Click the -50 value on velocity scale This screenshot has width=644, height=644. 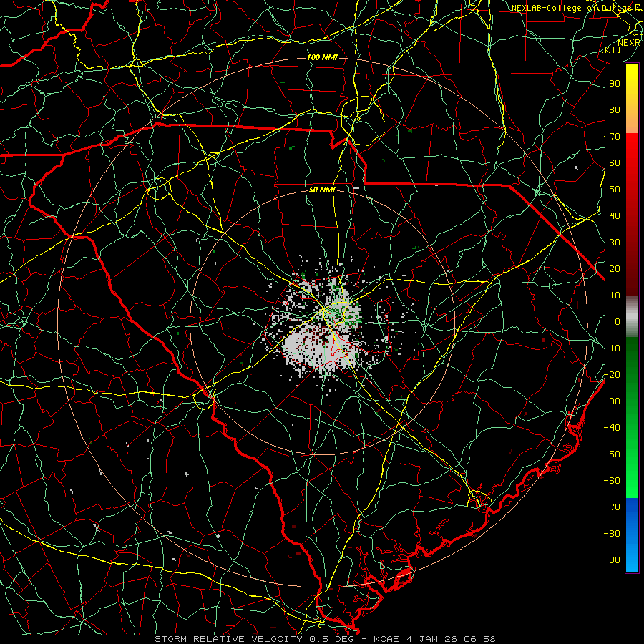(612, 454)
